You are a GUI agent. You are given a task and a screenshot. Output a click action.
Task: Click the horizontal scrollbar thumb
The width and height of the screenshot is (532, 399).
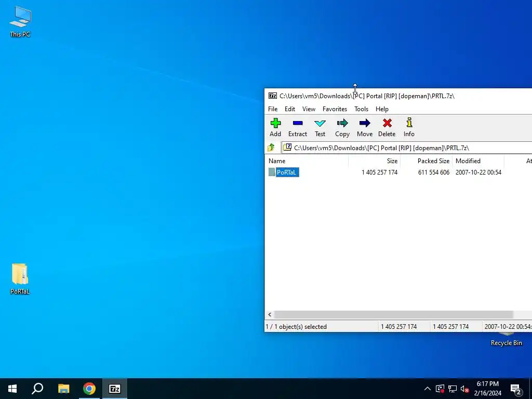pyautogui.click(x=394, y=314)
